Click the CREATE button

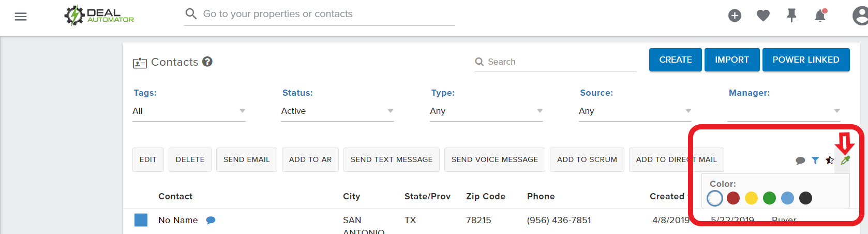[676, 60]
